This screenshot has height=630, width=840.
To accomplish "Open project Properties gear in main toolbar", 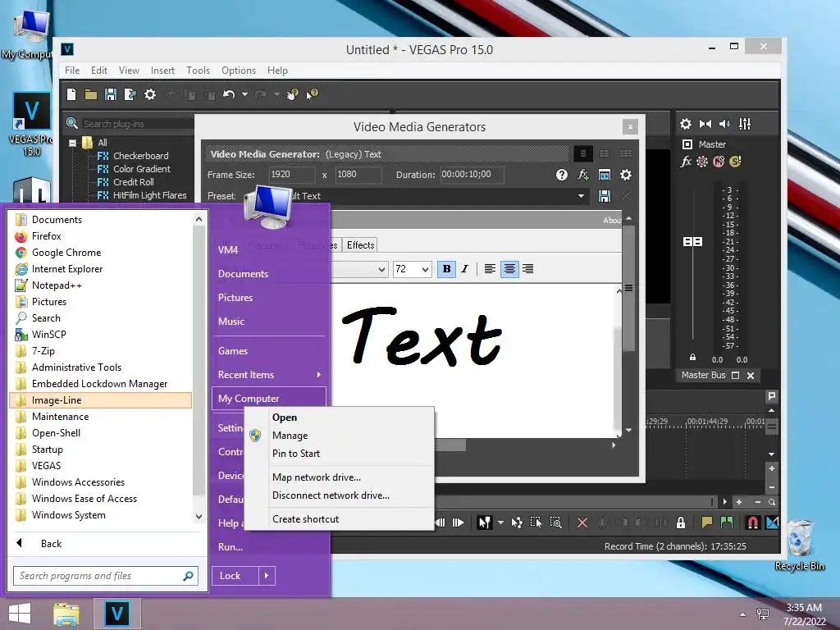I will point(150,95).
